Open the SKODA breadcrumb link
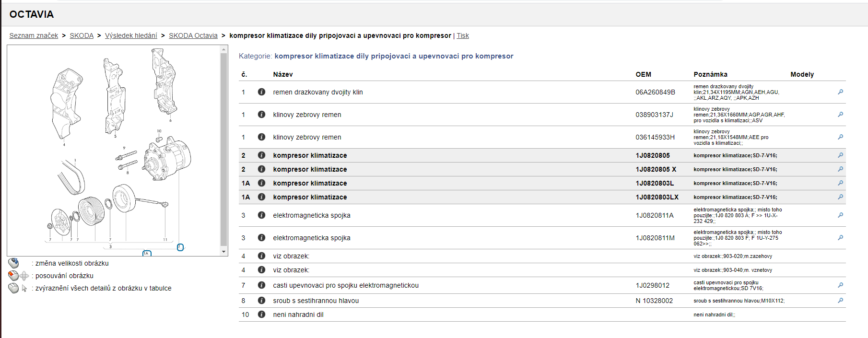The height and width of the screenshot is (338, 868). [82, 35]
